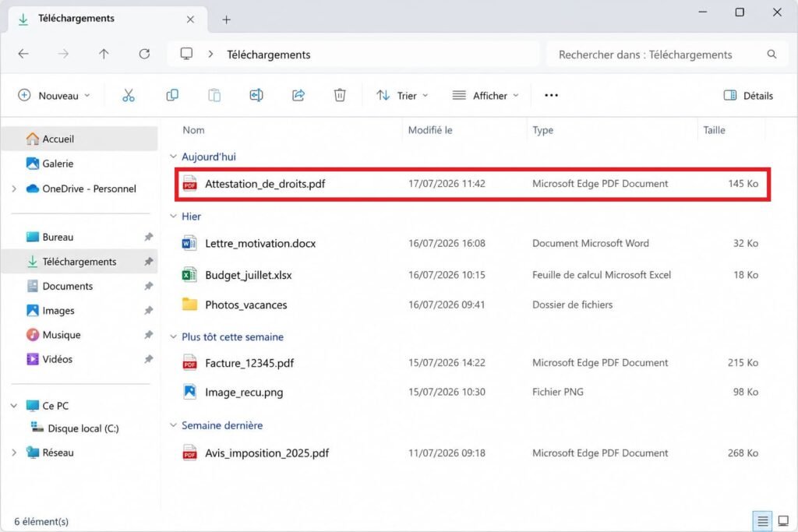Select file name Lettre_motivation.docx
This screenshot has height=532, width=798.
(x=260, y=243)
